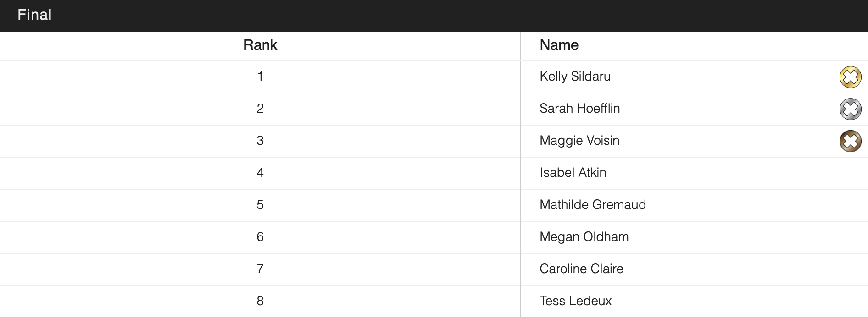868x318 pixels.
Task: Click the silver medal icon for Sarah Hoefflin
Action: tap(850, 109)
